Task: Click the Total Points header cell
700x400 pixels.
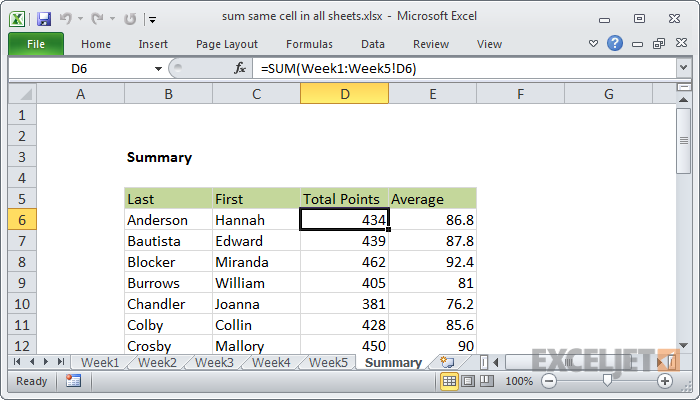Action: (x=345, y=199)
